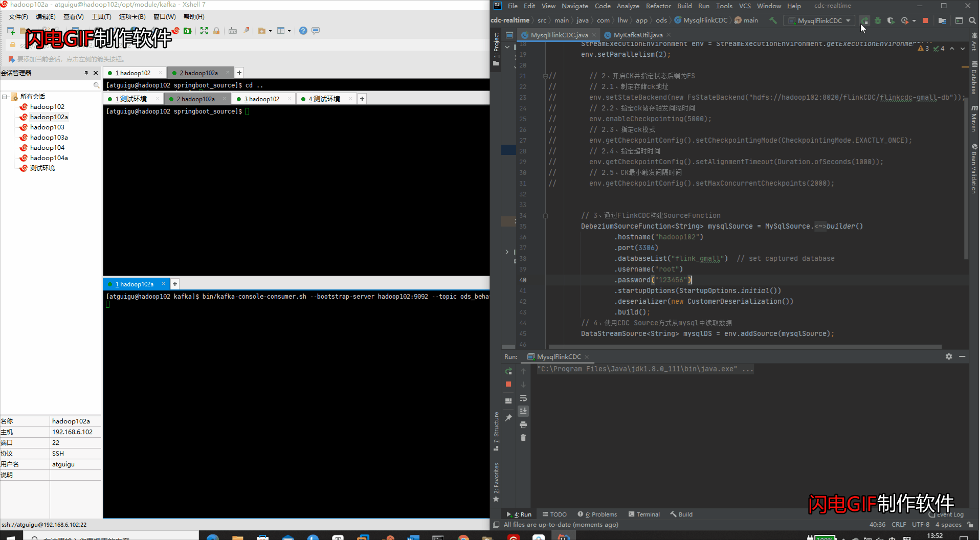Open the Project Structure icon
This screenshot has width=980, height=540.
(x=942, y=20)
